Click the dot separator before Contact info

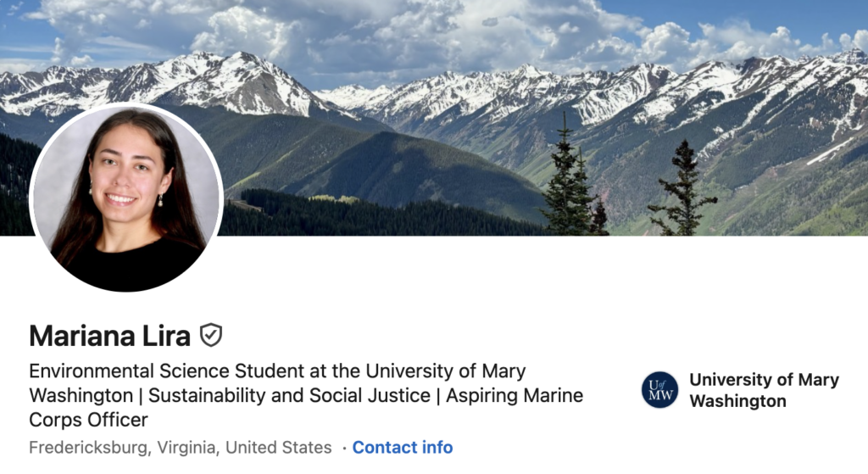click(x=344, y=448)
